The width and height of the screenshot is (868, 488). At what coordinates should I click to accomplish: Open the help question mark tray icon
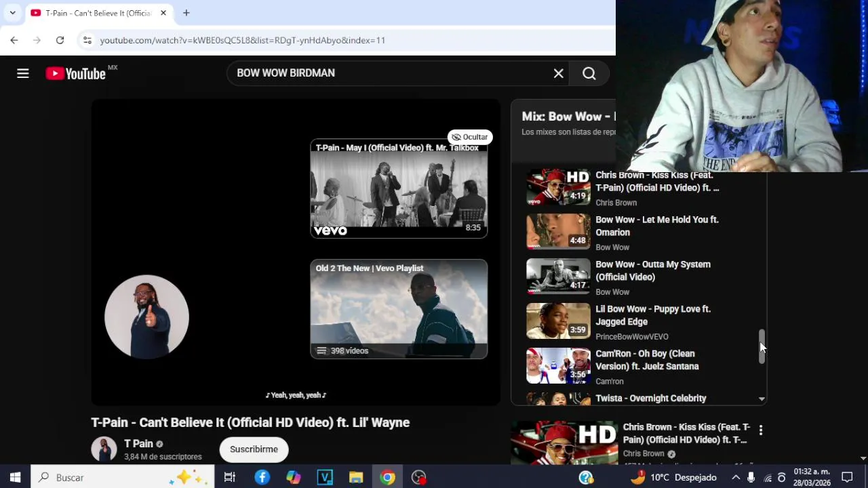(587, 477)
